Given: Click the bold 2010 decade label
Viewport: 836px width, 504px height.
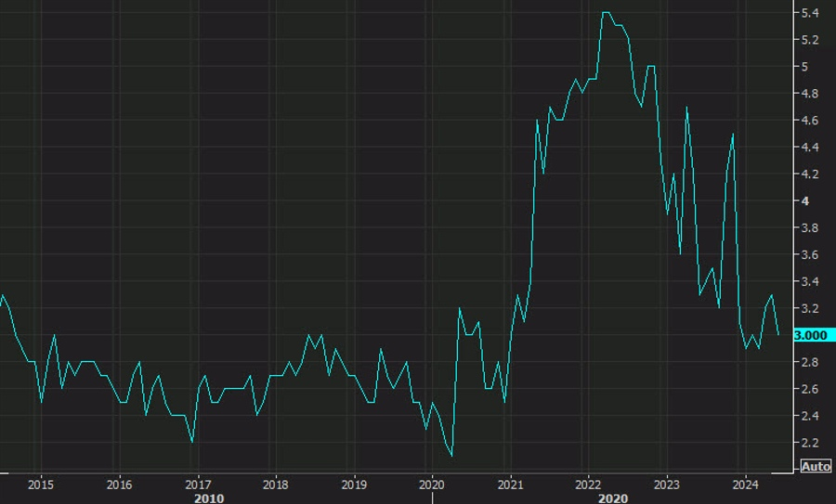Looking at the screenshot, I should pyautogui.click(x=209, y=498).
